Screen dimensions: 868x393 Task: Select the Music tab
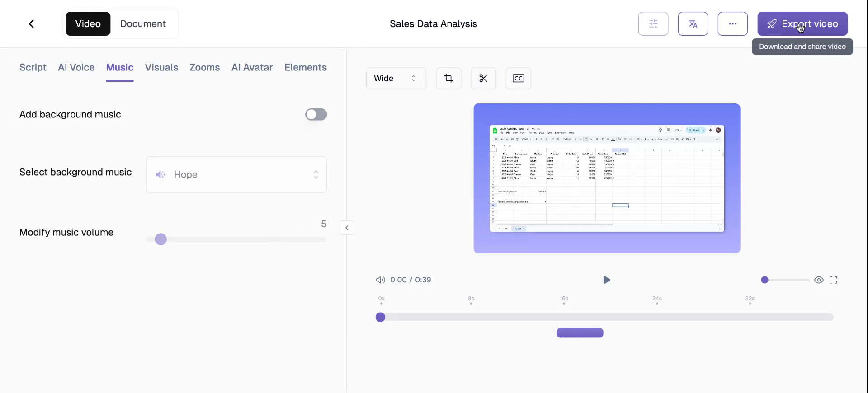120,67
